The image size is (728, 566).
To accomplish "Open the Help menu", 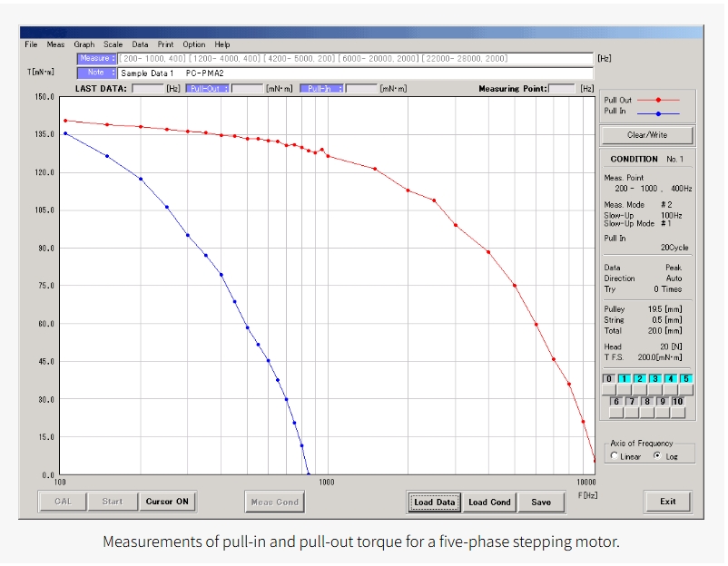I will coord(221,44).
